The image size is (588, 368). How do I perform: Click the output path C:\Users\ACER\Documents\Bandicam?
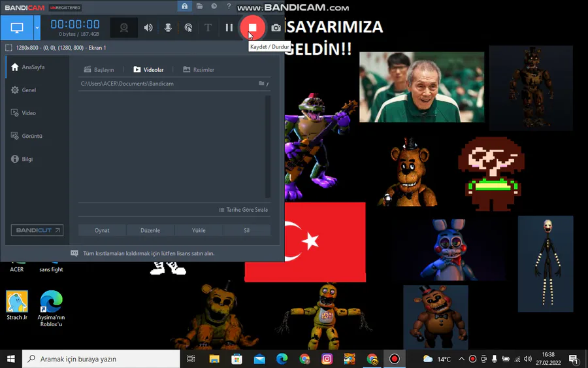coord(127,84)
